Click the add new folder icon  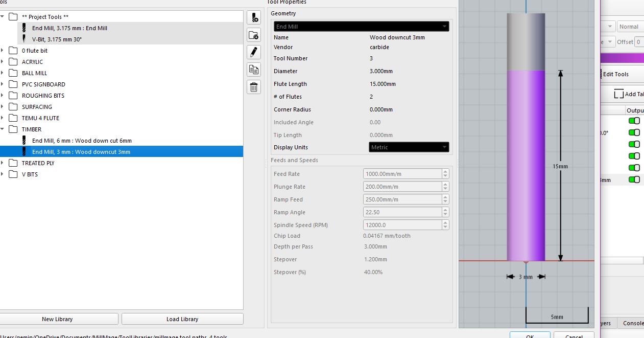coord(253,35)
